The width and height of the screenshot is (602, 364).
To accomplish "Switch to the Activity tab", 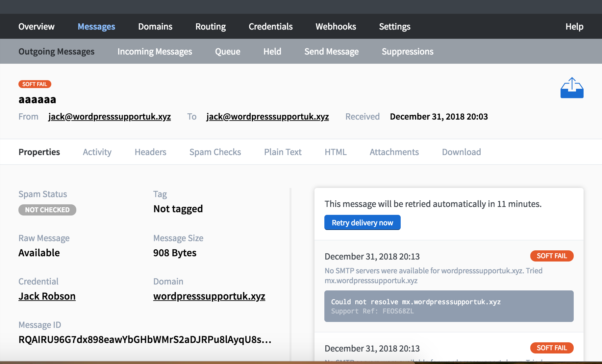I will 97,152.
